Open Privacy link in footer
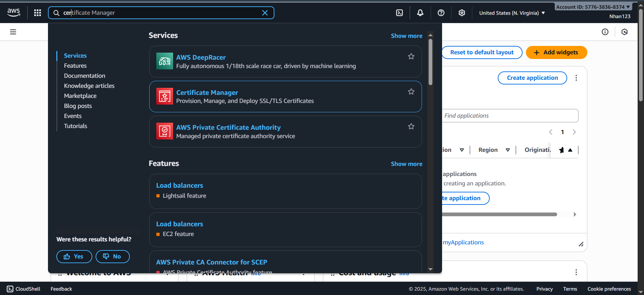Viewport: 644px width, 295px height. [x=544, y=289]
